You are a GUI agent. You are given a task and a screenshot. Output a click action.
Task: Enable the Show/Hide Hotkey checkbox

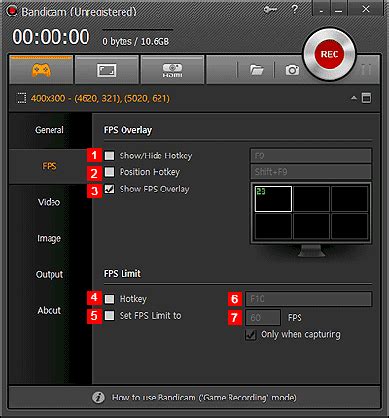[109, 156]
